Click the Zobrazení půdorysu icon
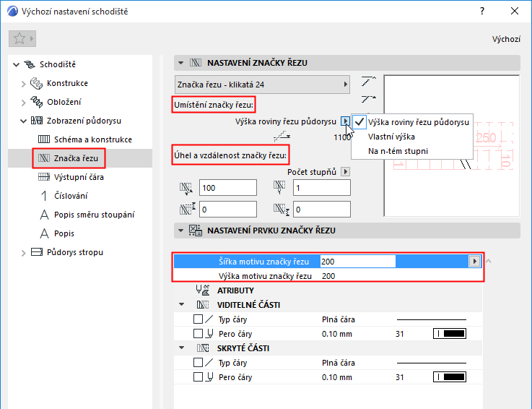This screenshot has height=409, width=532. [37, 121]
